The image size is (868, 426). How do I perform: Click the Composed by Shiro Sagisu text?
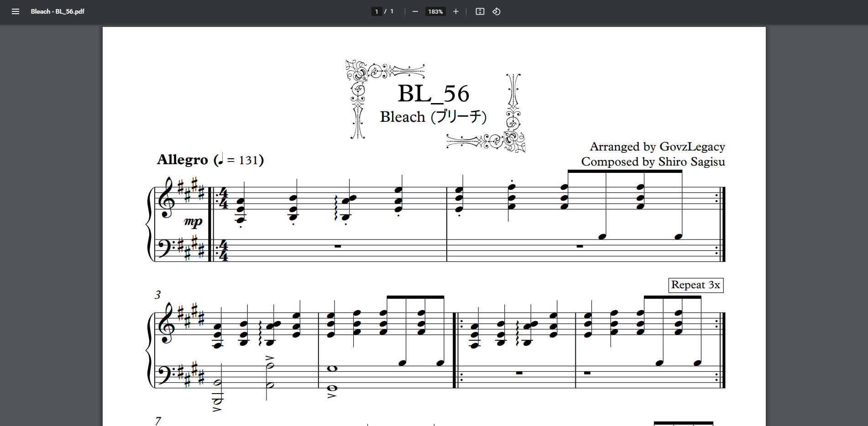653,162
